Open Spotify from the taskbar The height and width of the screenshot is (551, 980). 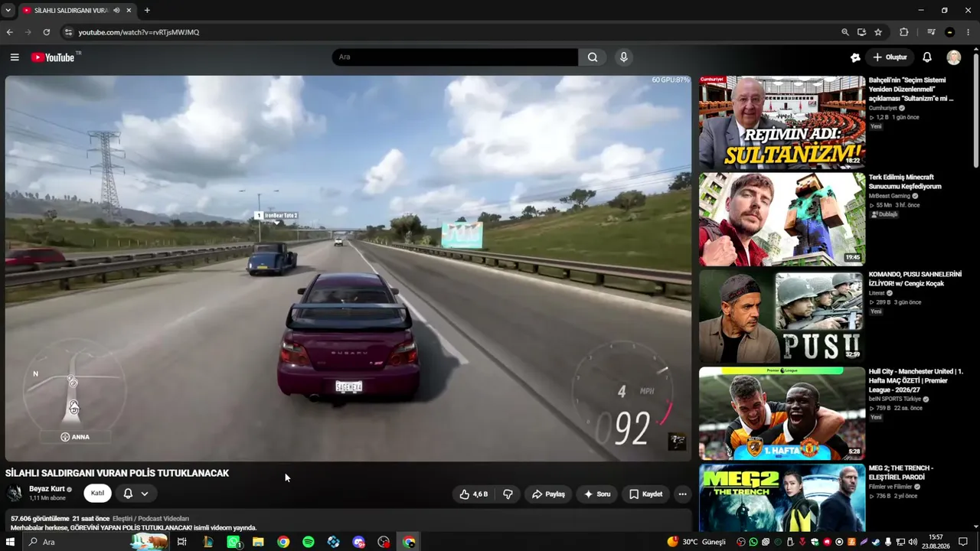(x=308, y=542)
